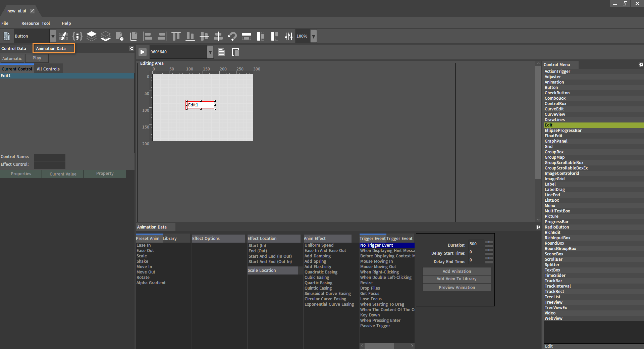Image resolution: width=644 pixels, height=349 pixels.
Task: Pin the Animation Data bottom panel
Action: tap(538, 227)
